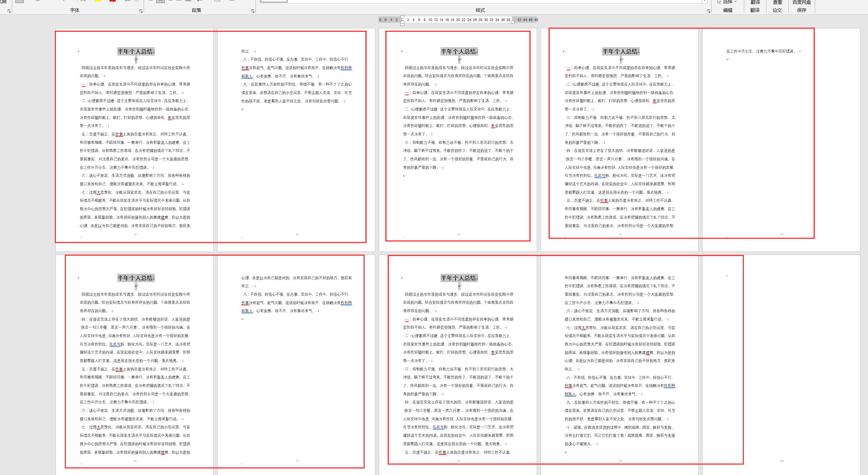Click first-line indent marker on ruler
Screen dimensions: 868x475
click(402, 17)
